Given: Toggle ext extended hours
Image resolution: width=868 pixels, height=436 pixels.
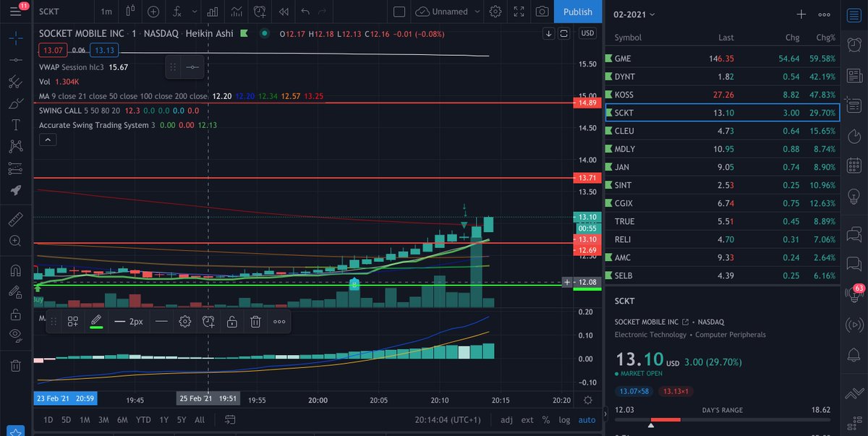Looking at the screenshot, I should (x=527, y=420).
